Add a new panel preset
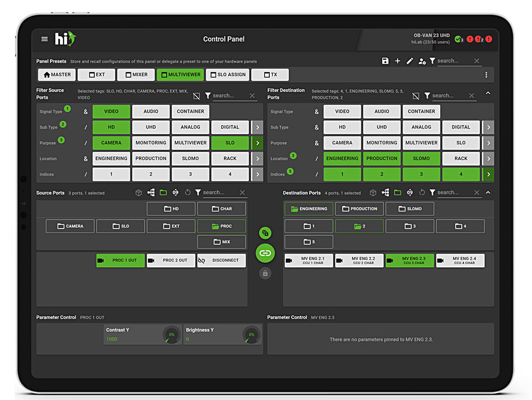 (398, 61)
